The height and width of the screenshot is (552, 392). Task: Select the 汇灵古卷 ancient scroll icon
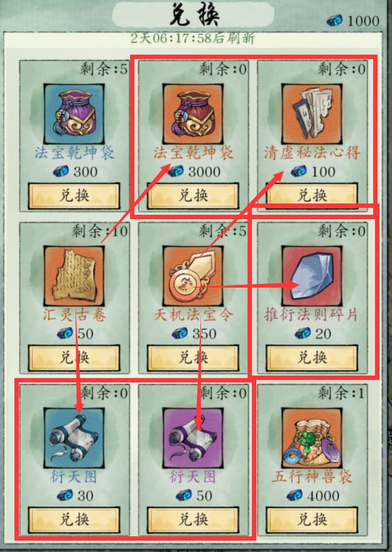74,276
